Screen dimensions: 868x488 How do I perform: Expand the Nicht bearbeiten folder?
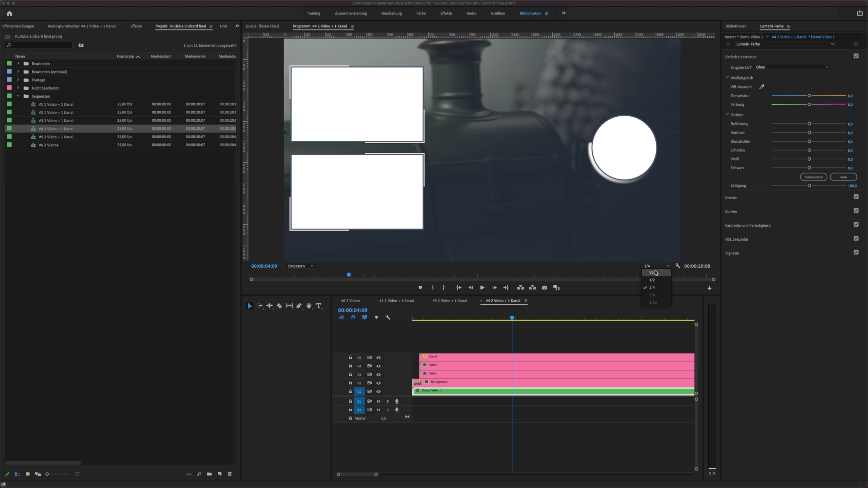[18, 88]
